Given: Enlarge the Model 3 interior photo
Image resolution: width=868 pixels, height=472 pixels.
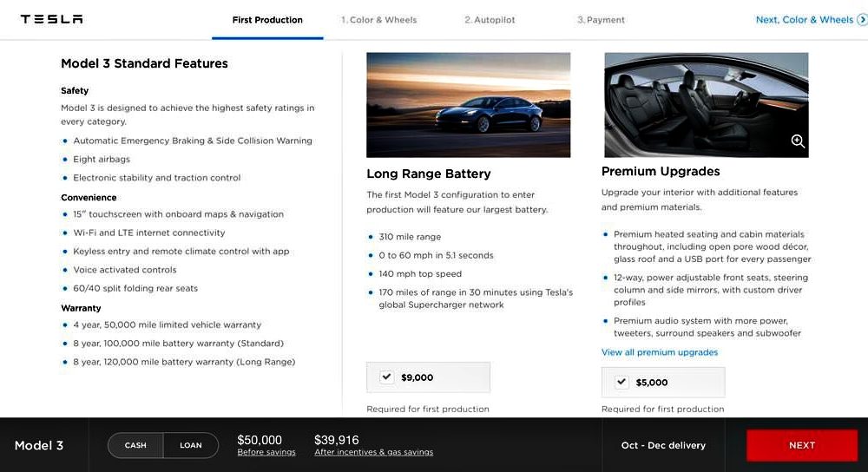Looking at the screenshot, I should [x=707, y=105].
